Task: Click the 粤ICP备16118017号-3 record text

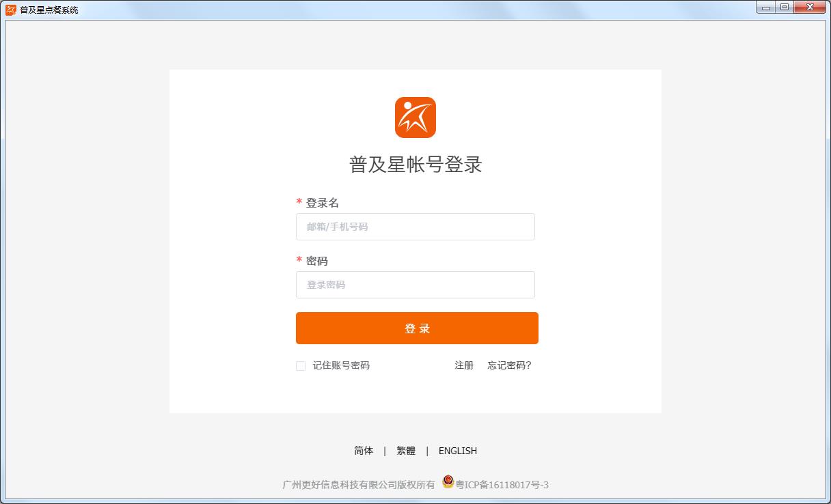Action: pos(502,485)
